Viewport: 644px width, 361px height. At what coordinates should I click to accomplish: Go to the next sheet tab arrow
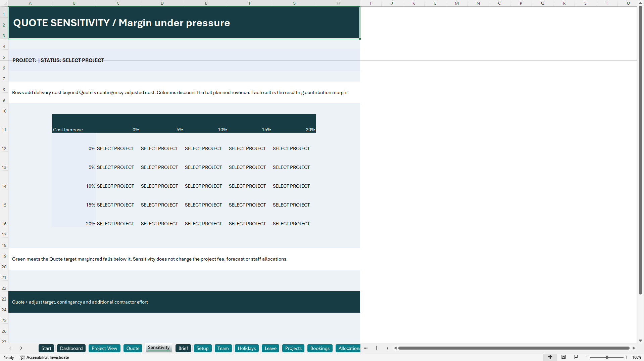(x=21, y=348)
